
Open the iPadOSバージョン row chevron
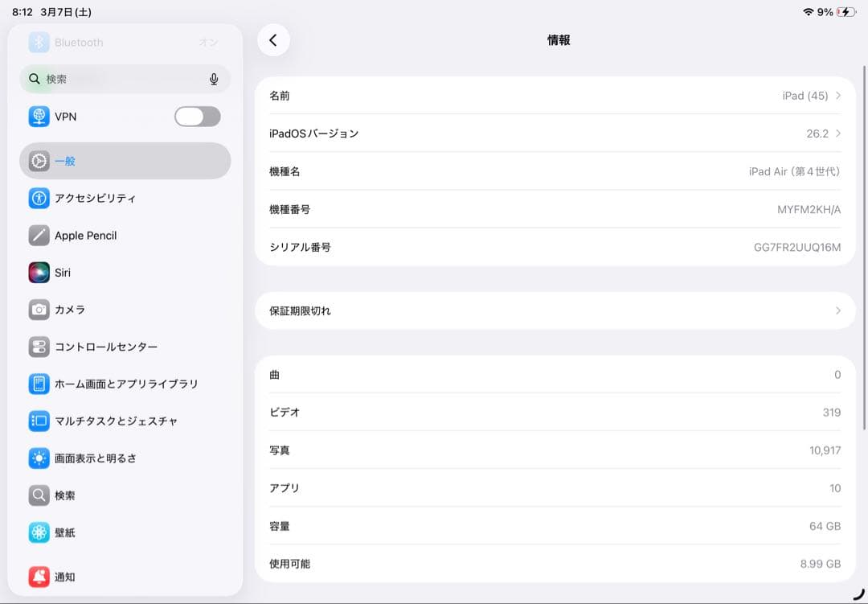(x=838, y=133)
